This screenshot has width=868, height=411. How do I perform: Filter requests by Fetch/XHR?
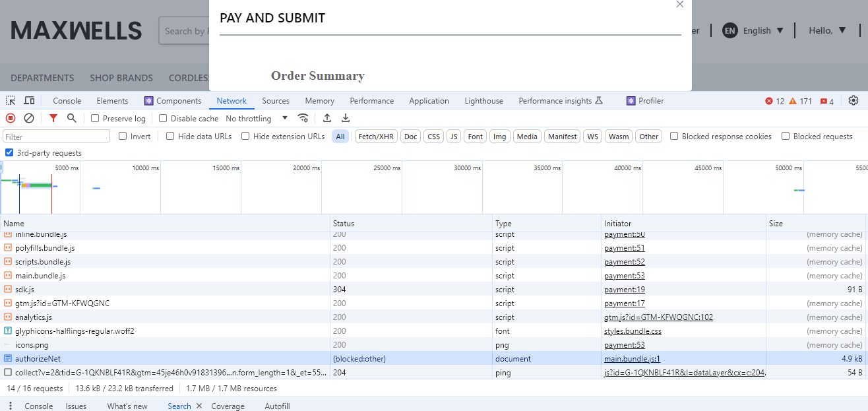pos(376,137)
